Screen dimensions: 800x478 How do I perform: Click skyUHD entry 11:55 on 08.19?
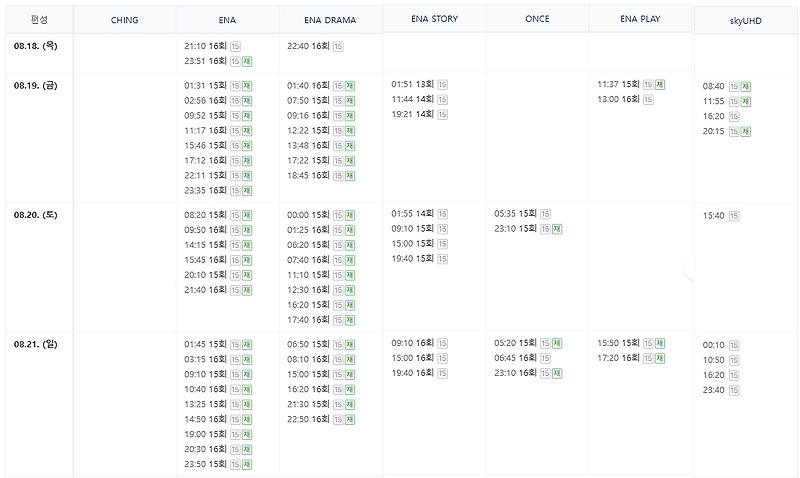coord(713,101)
